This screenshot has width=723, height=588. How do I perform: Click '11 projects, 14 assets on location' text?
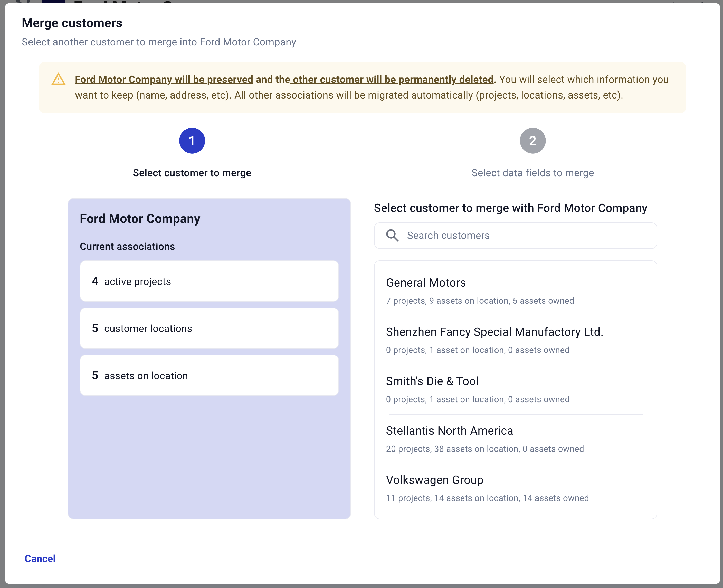click(453, 498)
